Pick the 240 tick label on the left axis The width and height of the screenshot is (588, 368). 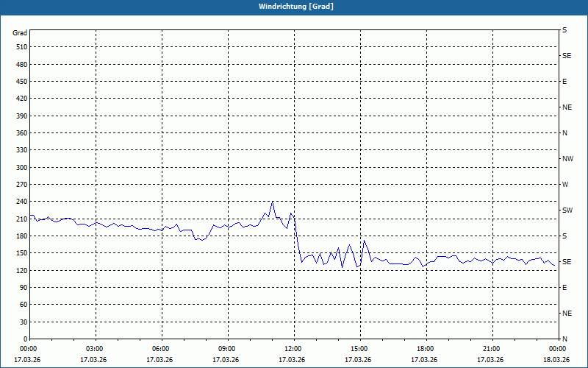[20, 202]
